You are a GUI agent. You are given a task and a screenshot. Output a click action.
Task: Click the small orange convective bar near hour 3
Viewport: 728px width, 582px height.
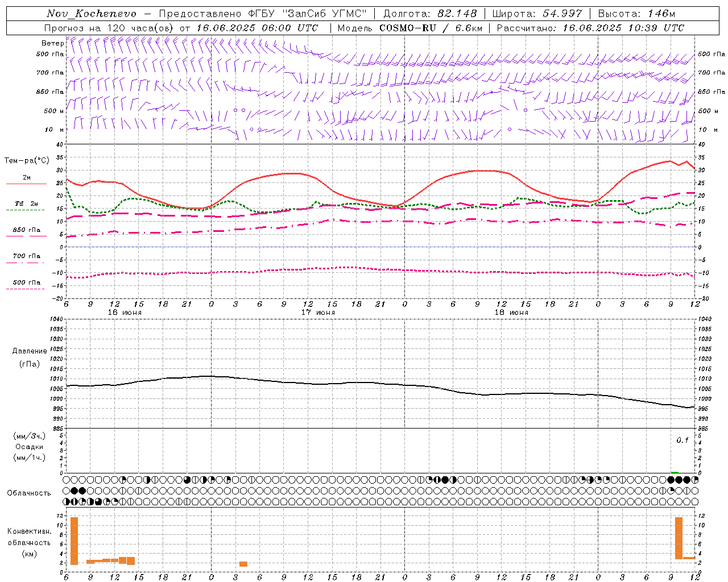point(243,564)
